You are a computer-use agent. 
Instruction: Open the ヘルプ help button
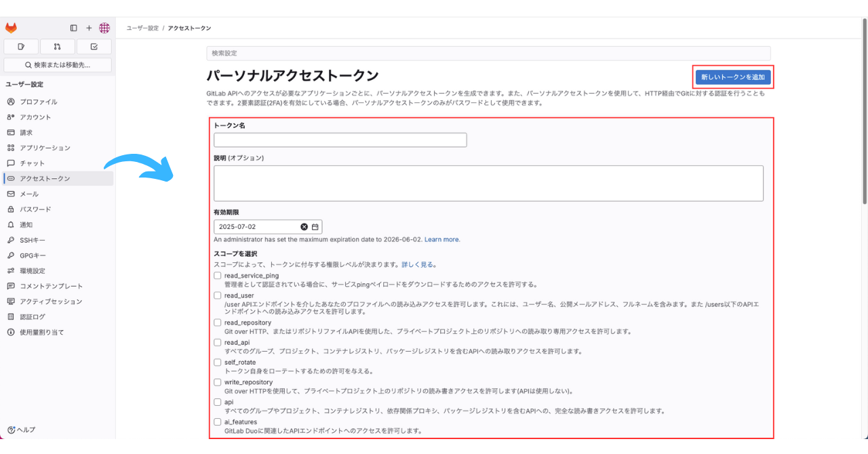[x=21, y=430]
